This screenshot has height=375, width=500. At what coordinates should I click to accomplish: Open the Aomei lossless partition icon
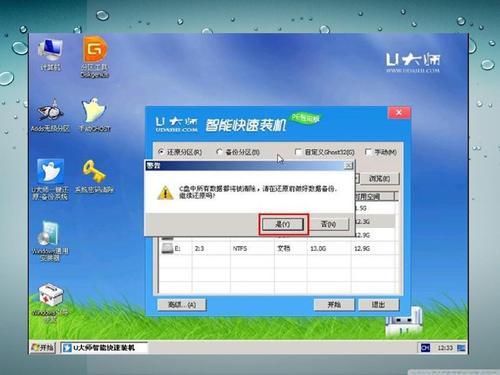(50, 114)
